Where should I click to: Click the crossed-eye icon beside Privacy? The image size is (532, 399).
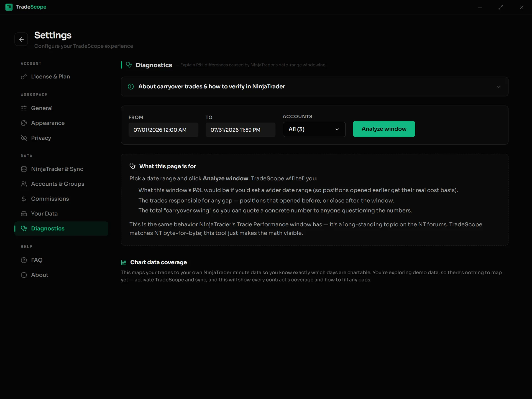coord(24,138)
